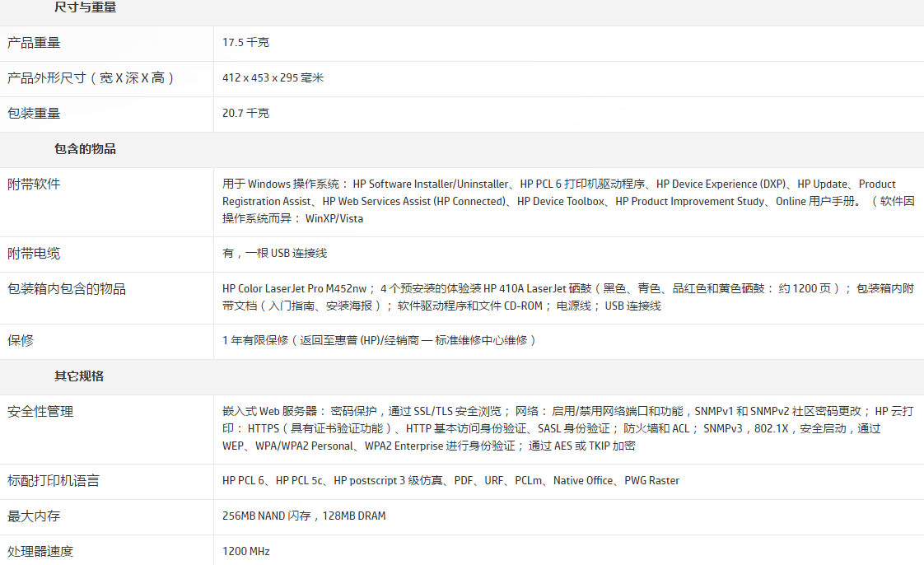The height and width of the screenshot is (565, 924).
Task: Click the 包含的物品 section heading
Action: pyautogui.click(x=86, y=149)
